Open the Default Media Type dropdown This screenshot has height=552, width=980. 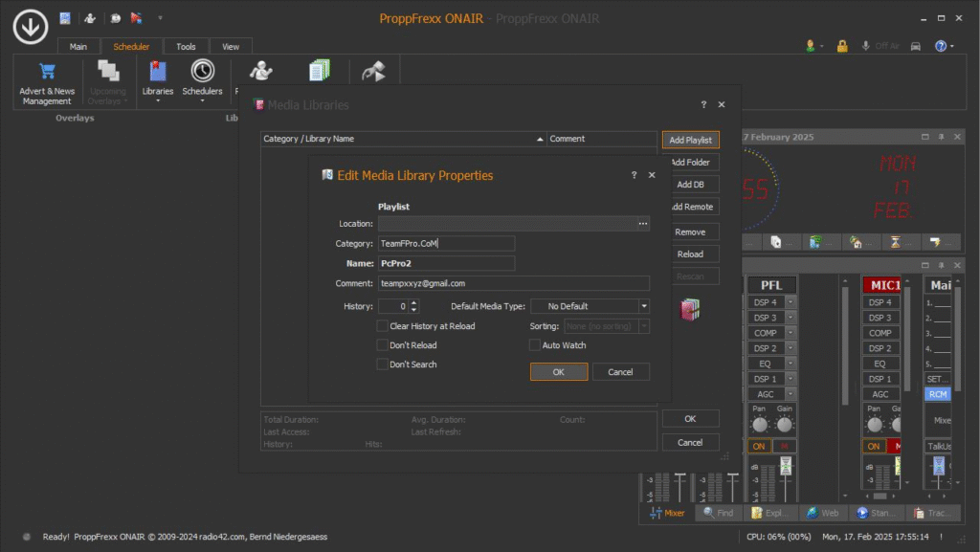(x=644, y=306)
